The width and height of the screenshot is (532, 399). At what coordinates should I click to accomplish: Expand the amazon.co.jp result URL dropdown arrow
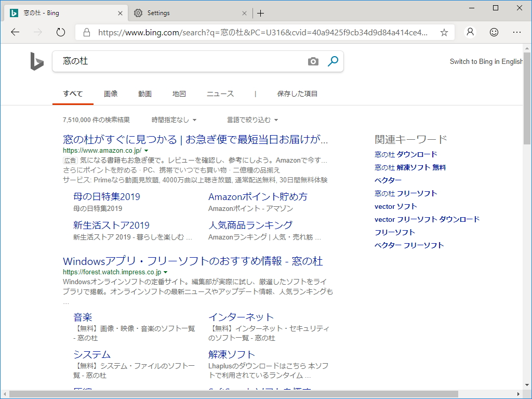click(x=146, y=150)
